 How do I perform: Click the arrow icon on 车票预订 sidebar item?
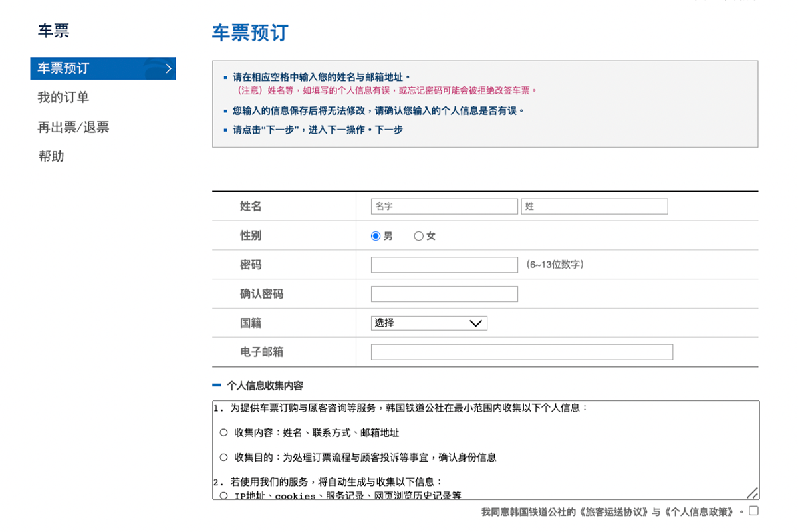pyautogui.click(x=168, y=68)
